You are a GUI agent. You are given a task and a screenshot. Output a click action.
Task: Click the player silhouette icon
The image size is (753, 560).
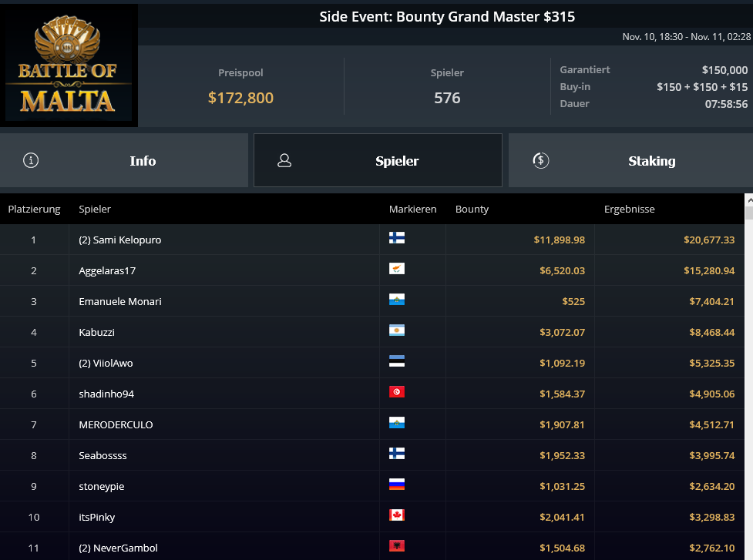point(284,160)
